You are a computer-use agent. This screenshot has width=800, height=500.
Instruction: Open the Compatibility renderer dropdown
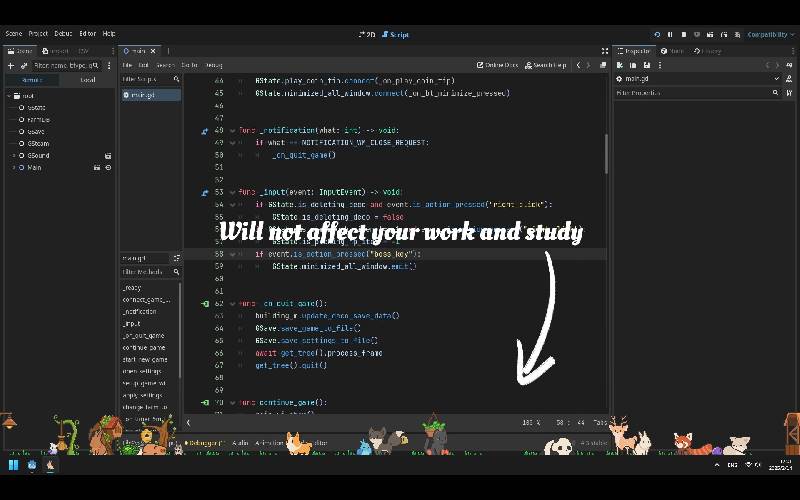[x=770, y=34]
